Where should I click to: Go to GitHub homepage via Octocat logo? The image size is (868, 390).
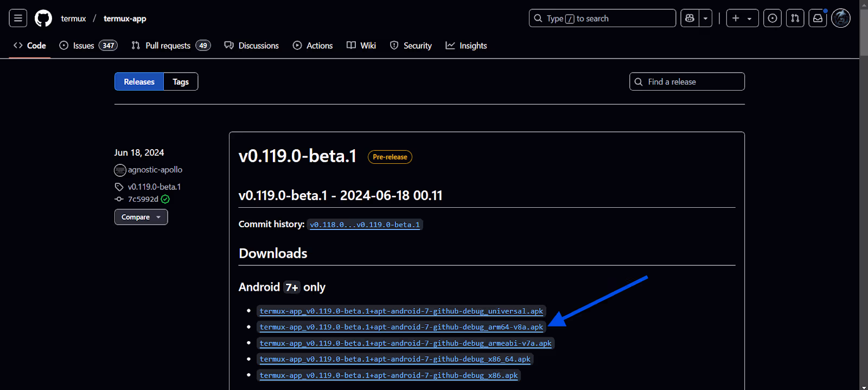[x=43, y=18]
